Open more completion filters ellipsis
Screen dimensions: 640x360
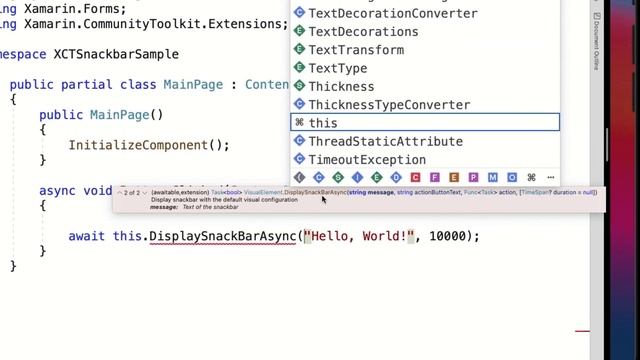[x=551, y=178]
